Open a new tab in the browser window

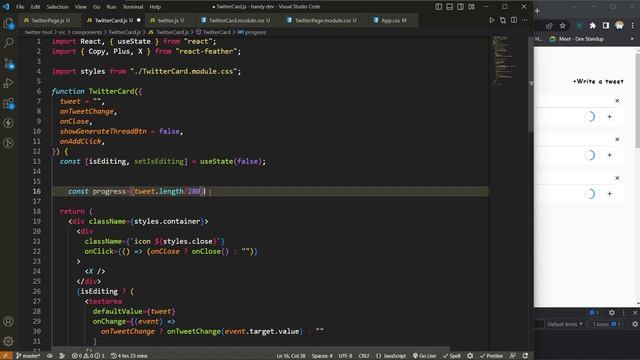pos(538,11)
